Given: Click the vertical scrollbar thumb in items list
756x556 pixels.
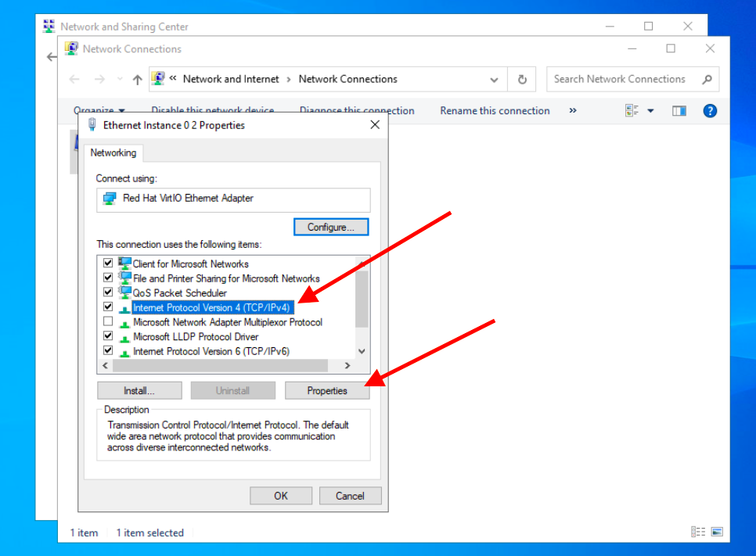Looking at the screenshot, I should 362,299.
